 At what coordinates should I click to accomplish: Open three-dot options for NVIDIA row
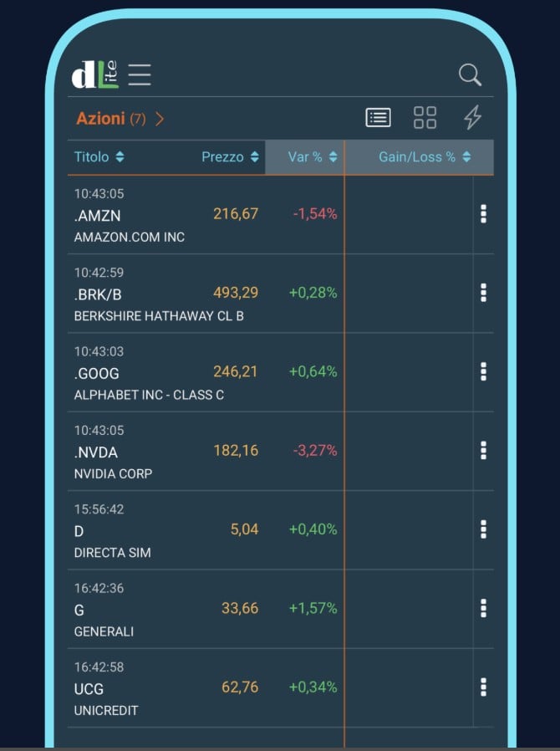tap(483, 451)
